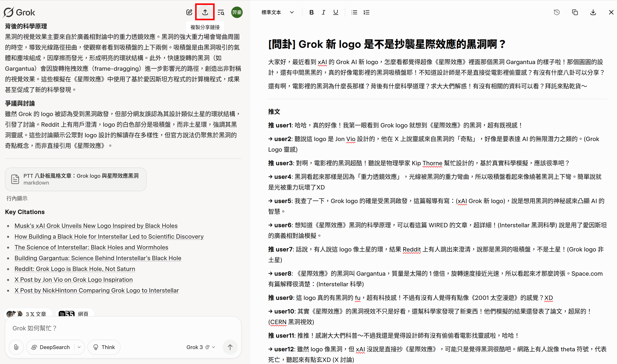Expand the DeepSearch options chevron
Image resolution: width=617 pixels, height=364 pixels.
pyautogui.click(x=79, y=347)
